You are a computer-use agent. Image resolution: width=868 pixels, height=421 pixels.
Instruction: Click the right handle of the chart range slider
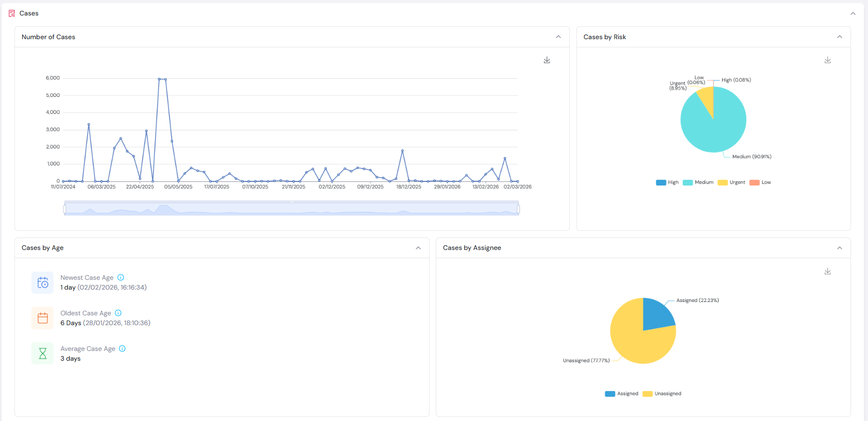click(x=518, y=209)
